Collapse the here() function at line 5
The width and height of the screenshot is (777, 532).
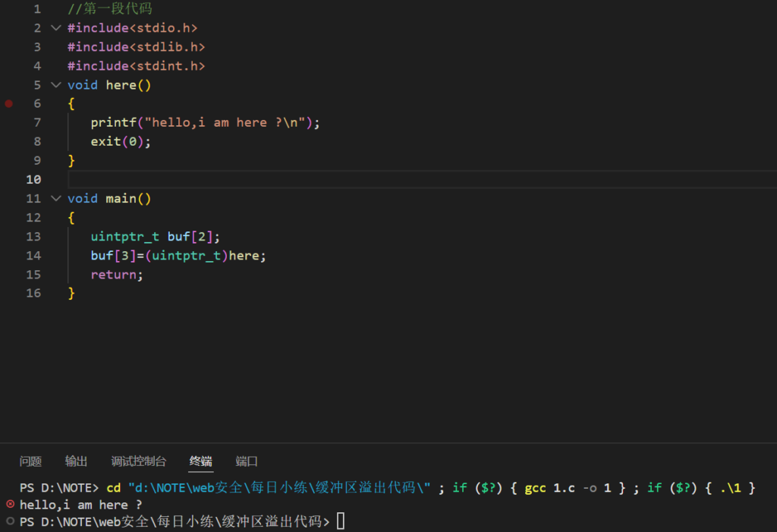[x=55, y=85]
